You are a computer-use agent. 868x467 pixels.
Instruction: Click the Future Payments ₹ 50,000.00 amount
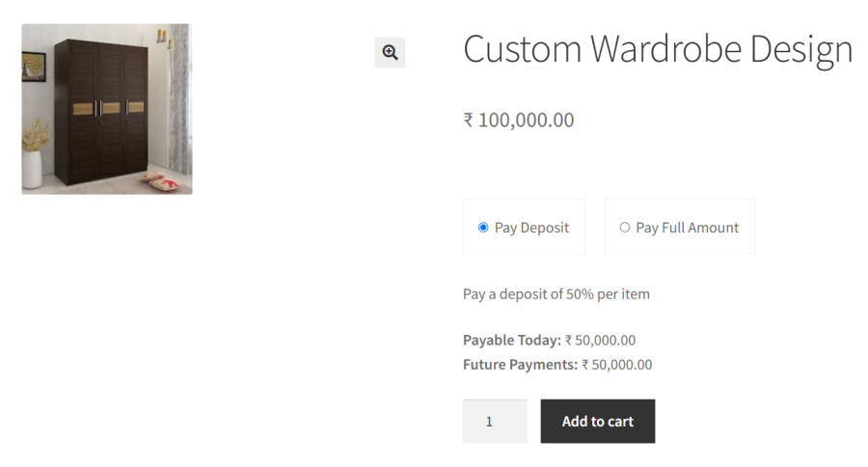point(616,365)
